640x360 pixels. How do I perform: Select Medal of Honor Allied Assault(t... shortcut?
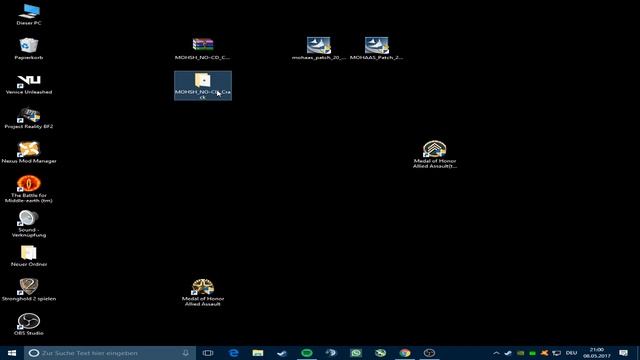click(x=435, y=154)
